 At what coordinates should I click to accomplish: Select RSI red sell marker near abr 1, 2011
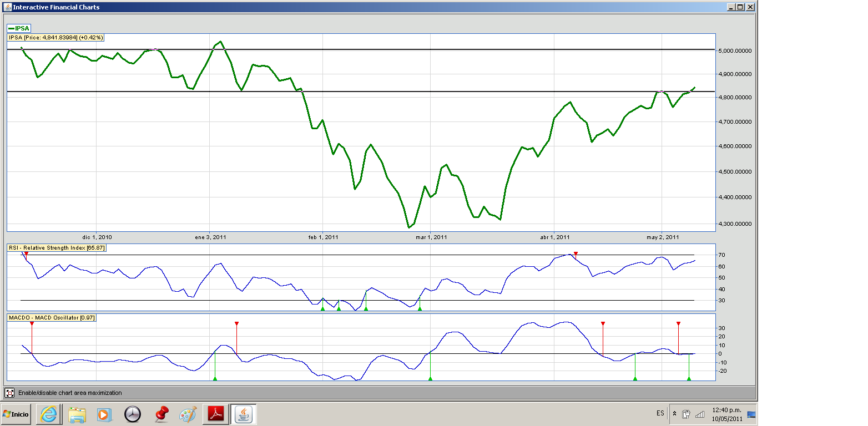(576, 253)
